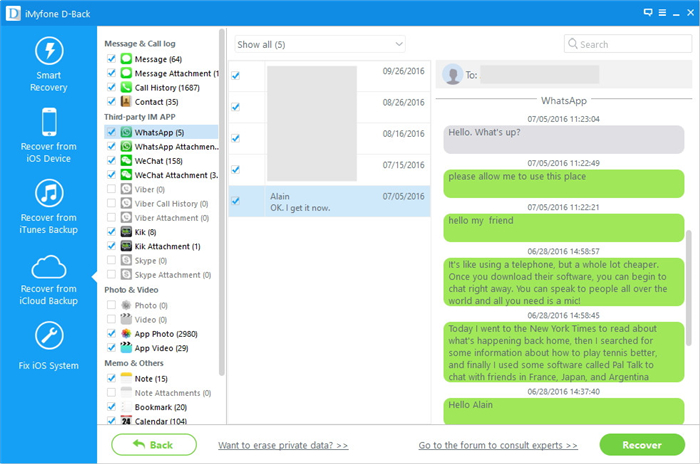The image size is (700, 464).
Task: Click the WeChat Attachment icon
Action: pos(126,175)
